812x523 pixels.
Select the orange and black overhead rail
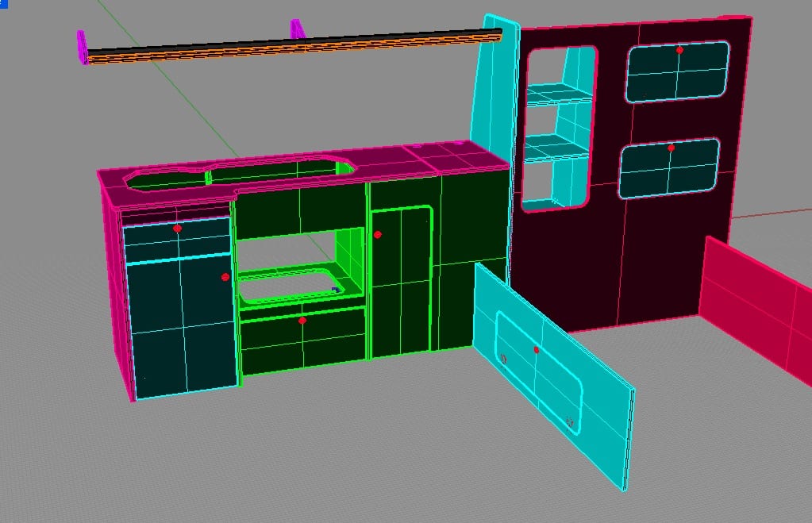pos(294,46)
